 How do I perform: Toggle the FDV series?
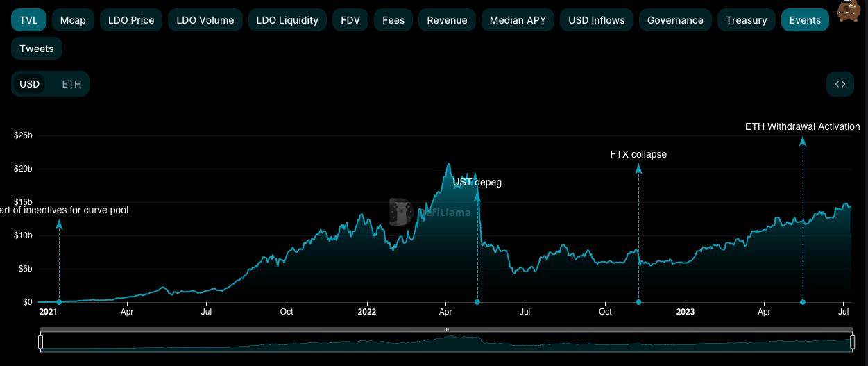350,20
